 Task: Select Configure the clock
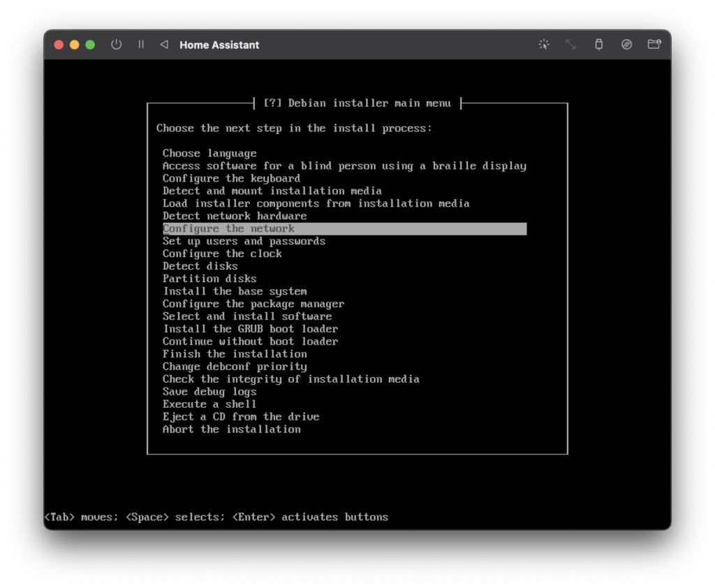[344, 253]
